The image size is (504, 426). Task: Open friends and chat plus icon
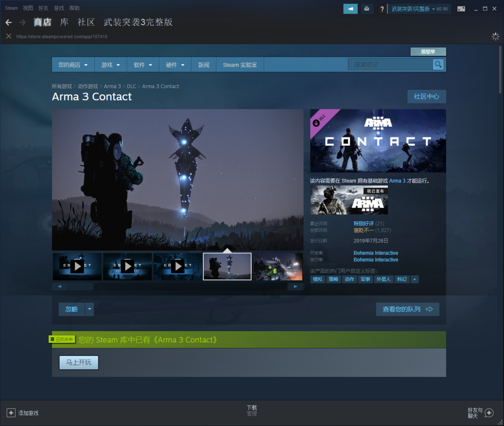tap(489, 413)
